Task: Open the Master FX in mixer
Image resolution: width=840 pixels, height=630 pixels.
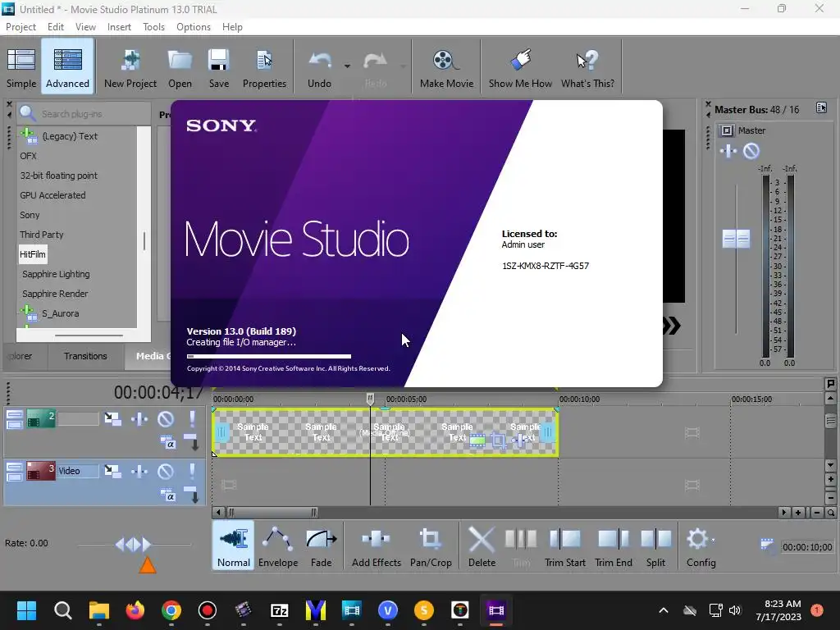Action: click(728, 152)
